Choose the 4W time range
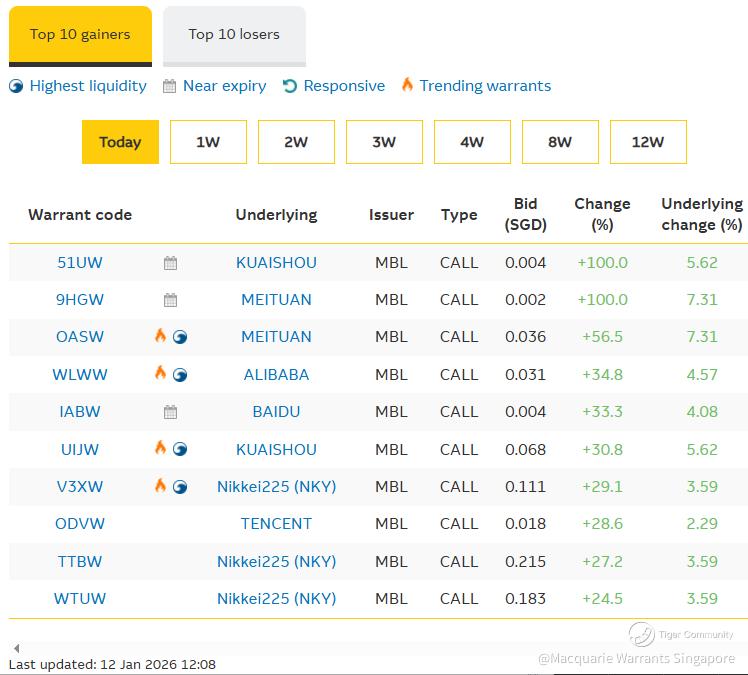Image resolution: width=748 pixels, height=675 pixels. 472,142
